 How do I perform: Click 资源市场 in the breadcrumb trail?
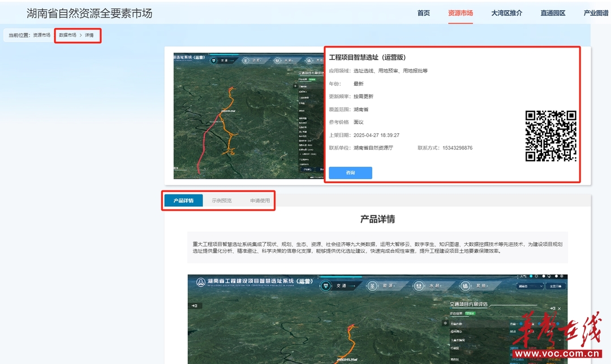click(41, 35)
